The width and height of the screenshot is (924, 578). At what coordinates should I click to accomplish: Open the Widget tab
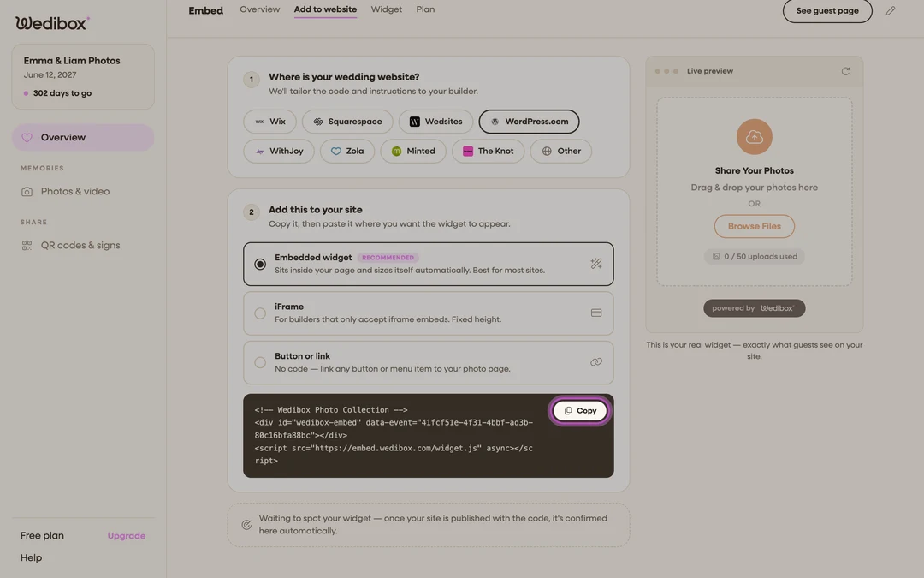point(386,9)
